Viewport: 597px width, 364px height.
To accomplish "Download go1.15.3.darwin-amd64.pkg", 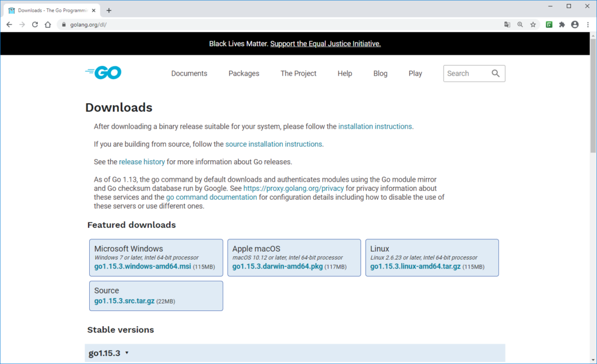I will (278, 266).
